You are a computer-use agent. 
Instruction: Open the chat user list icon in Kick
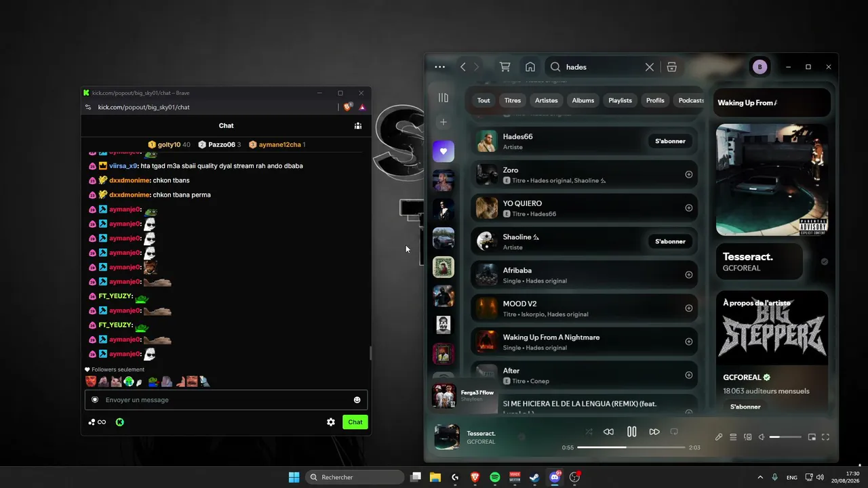(x=358, y=125)
